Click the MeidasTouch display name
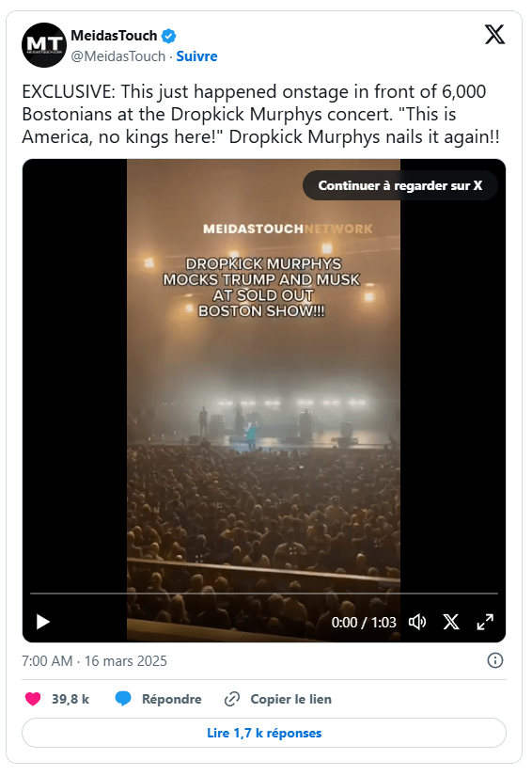Viewport: 532px width, 776px height. (x=115, y=36)
